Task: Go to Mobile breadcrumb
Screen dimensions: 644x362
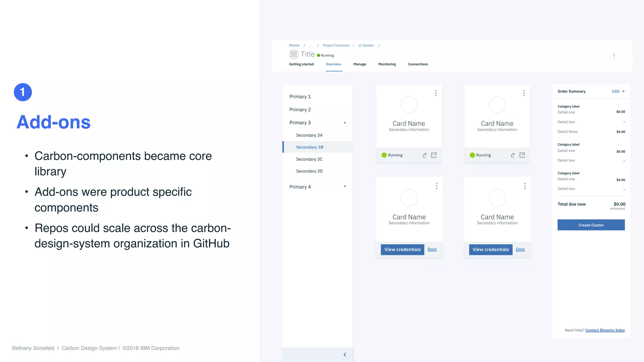Action: tap(294, 46)
